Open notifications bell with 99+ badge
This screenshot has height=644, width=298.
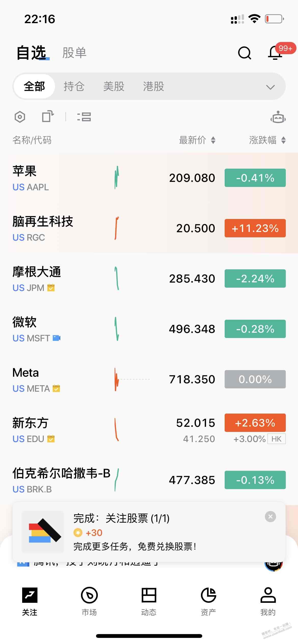(276, 52)
